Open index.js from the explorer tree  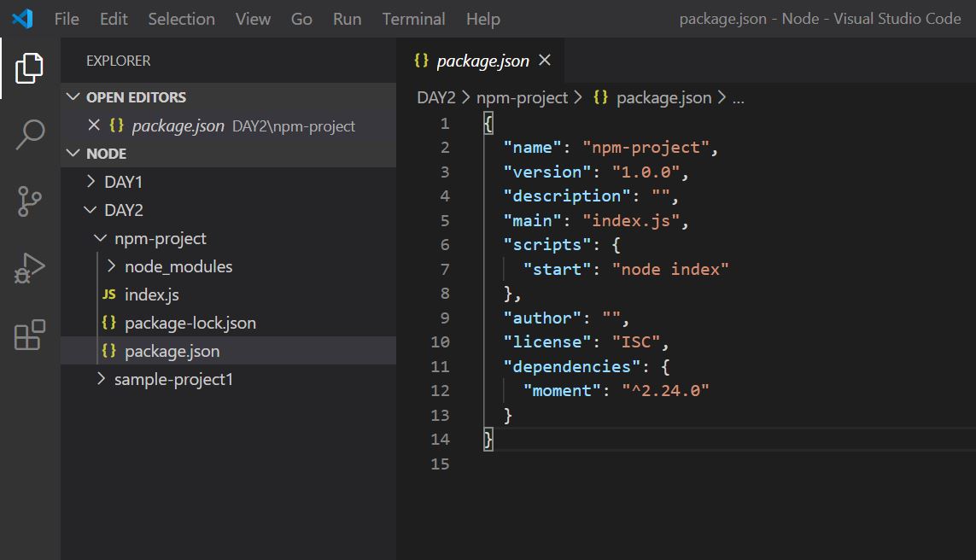pos(152,295)
